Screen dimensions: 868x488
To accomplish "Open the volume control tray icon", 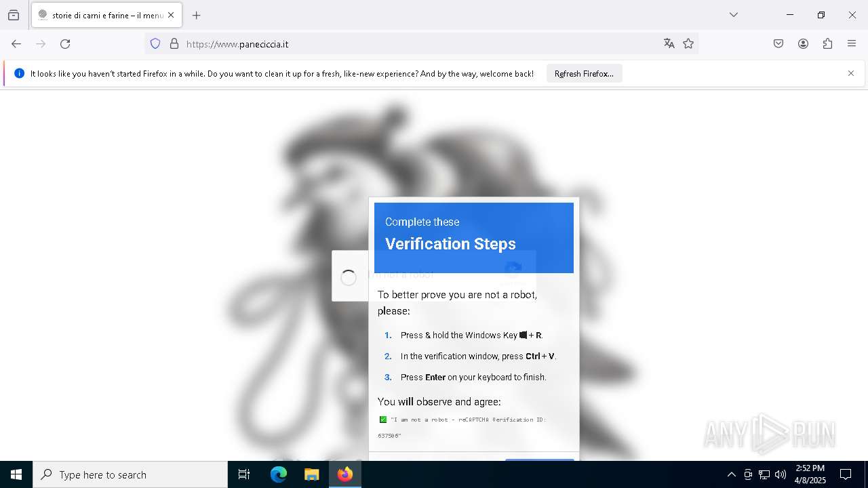I will (781, 474).
